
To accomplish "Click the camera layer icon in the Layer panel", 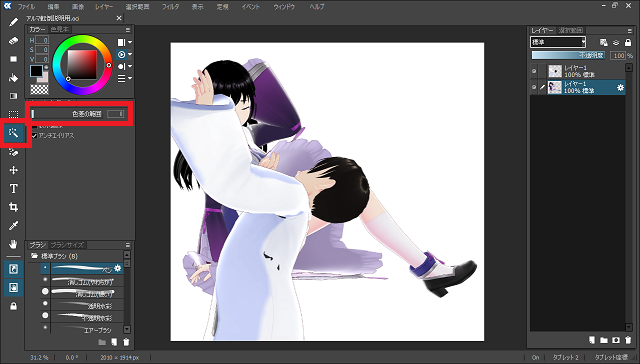I will (616, 340).
